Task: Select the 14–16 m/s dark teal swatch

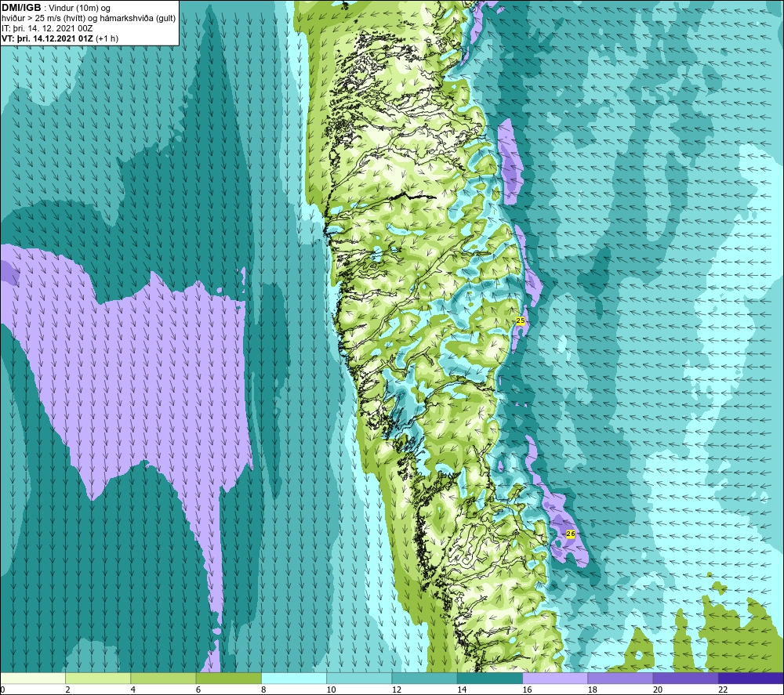Action: click(490, 678)
